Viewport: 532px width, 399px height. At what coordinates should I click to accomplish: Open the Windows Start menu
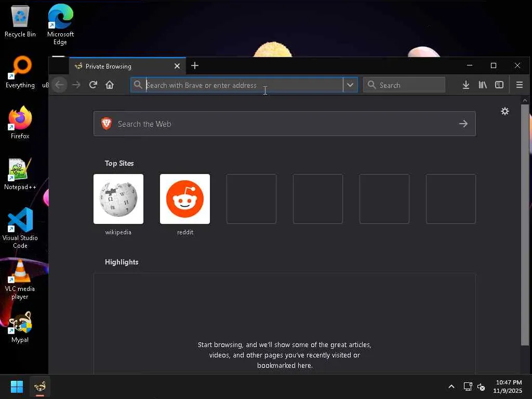(17, 387)
